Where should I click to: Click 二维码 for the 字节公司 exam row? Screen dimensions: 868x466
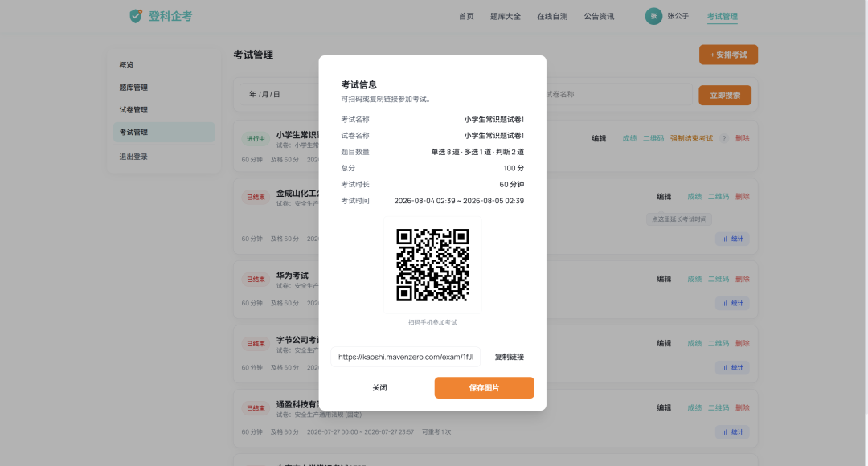pos(719,343)
